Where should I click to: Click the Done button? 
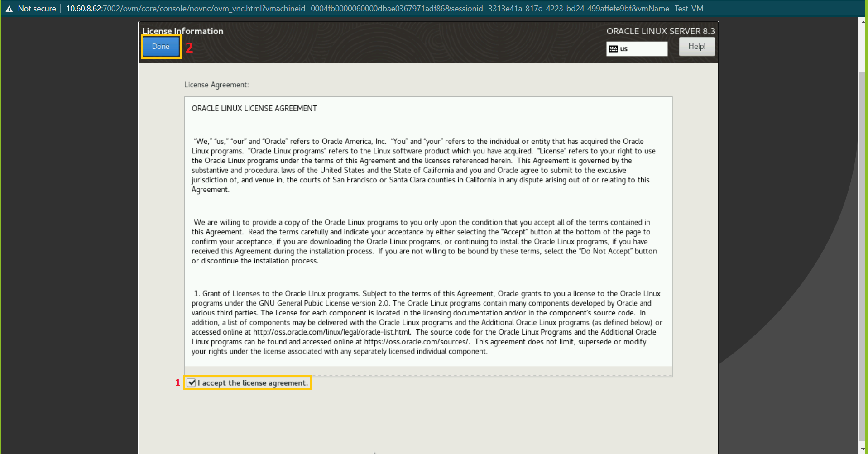(161, 47)
